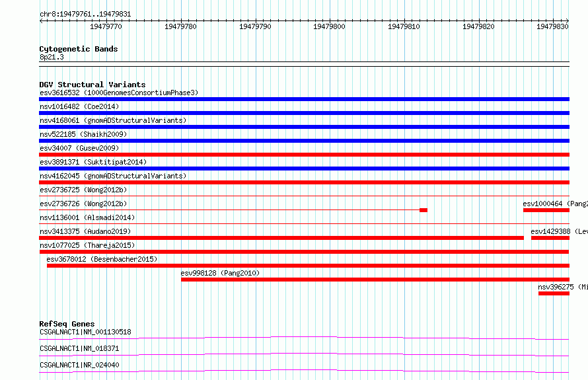Click CSGALNACT1|NM_018371 gene label
The image size is (588, 380).
[79, 348]
